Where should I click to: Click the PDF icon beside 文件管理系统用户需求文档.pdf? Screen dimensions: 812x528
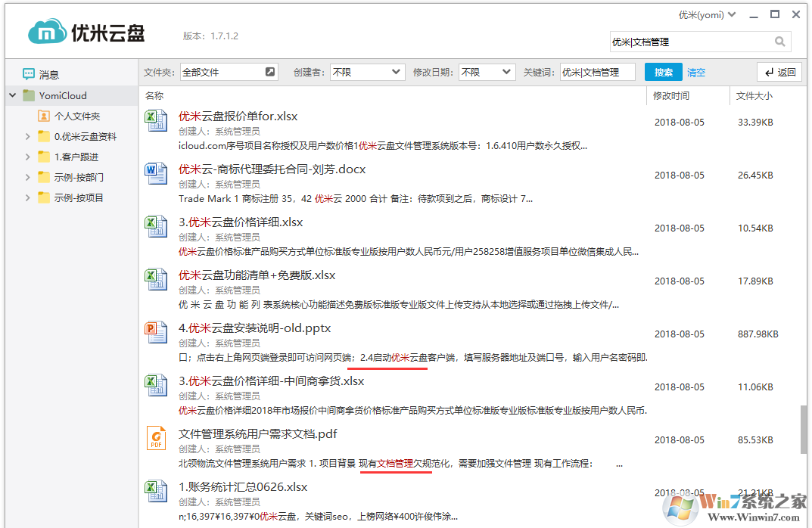[156, 438]
